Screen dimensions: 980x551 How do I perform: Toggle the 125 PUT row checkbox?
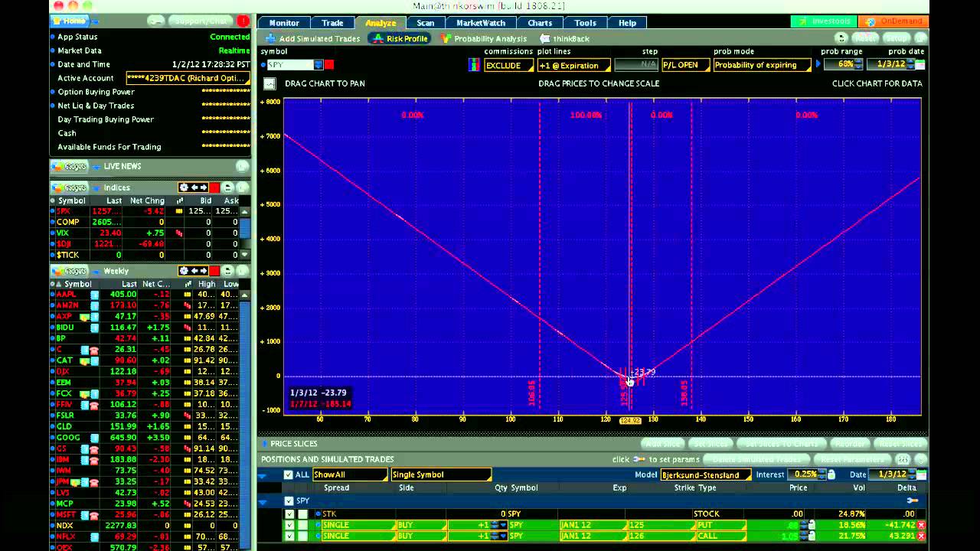(289, 525)
